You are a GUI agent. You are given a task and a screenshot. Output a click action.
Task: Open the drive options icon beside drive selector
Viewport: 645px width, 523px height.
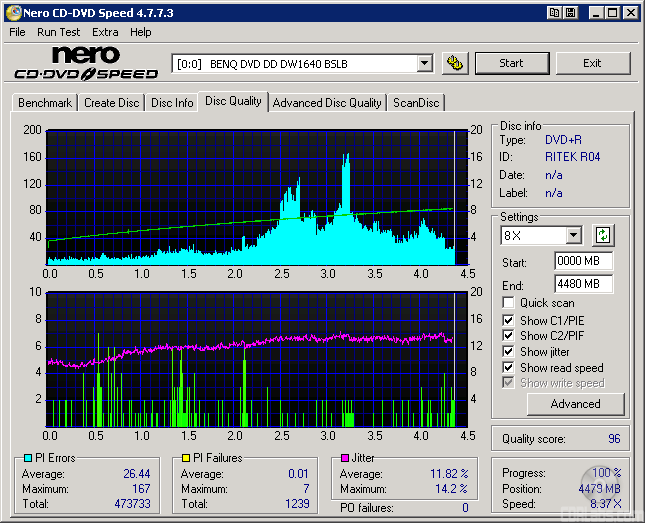tap(455, 63)
